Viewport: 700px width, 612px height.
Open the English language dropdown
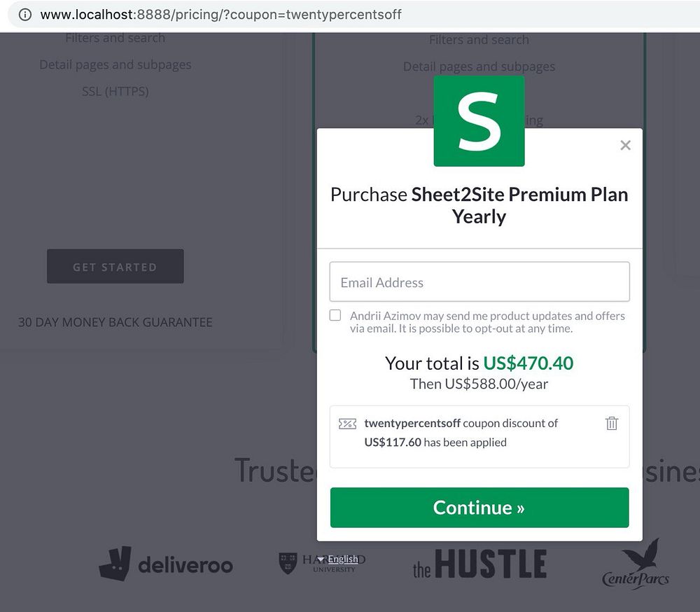338,559
